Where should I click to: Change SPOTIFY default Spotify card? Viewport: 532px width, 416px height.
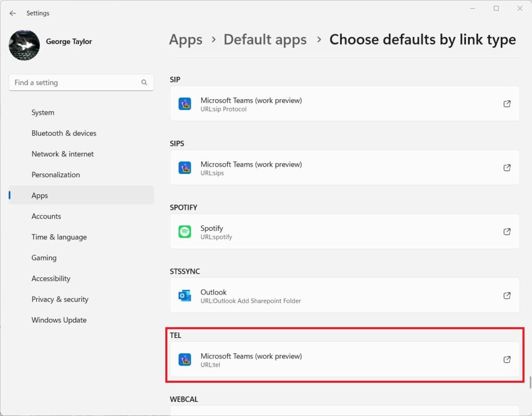coord(345,231)
